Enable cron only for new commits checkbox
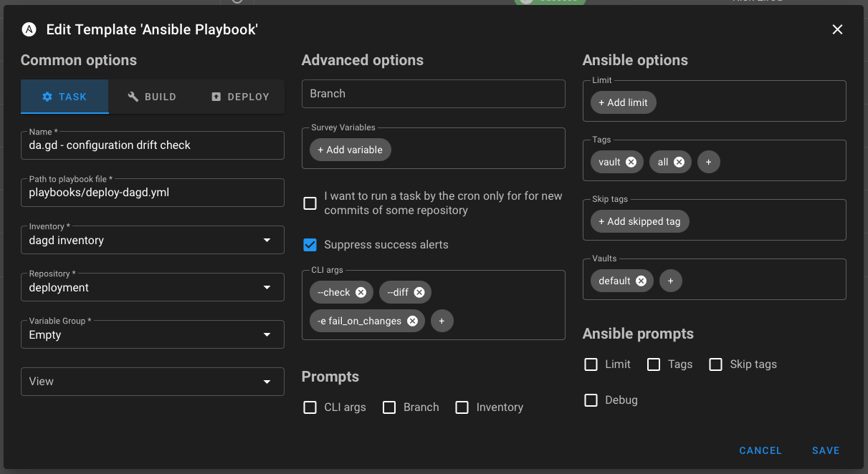Screen dimensions: 868x474 pos(310,203)
